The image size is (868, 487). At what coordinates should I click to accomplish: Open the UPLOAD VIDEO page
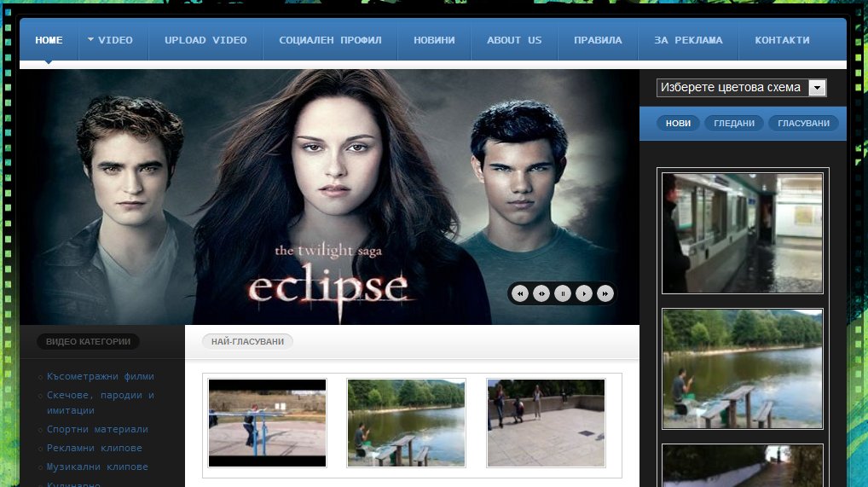click(205, 40)
